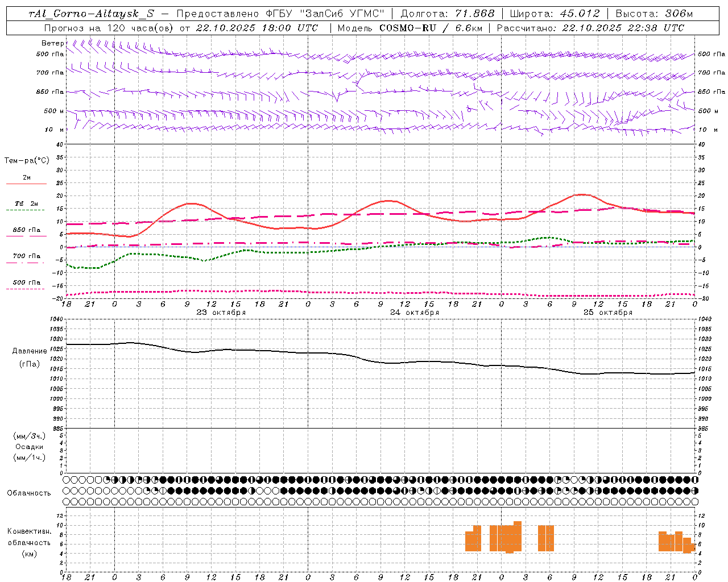This screenshot has width=728, height=582.
Task: Click the 'Давление' panel label
Action: (x=30, y=351)
